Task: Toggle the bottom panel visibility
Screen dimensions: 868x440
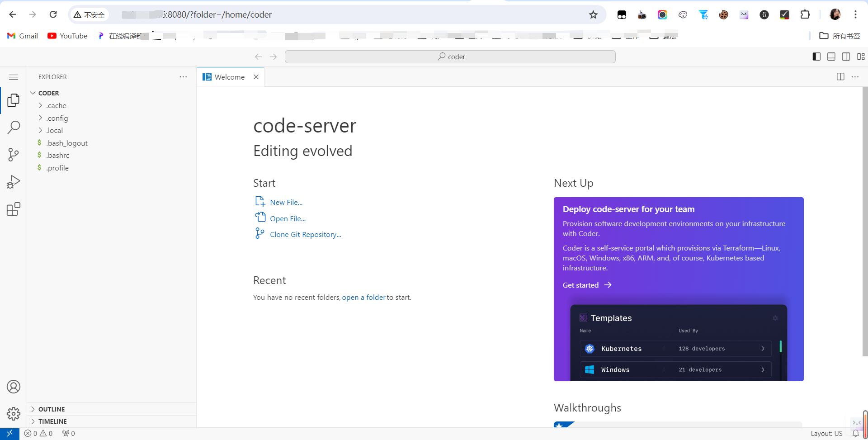Action: 831,57
